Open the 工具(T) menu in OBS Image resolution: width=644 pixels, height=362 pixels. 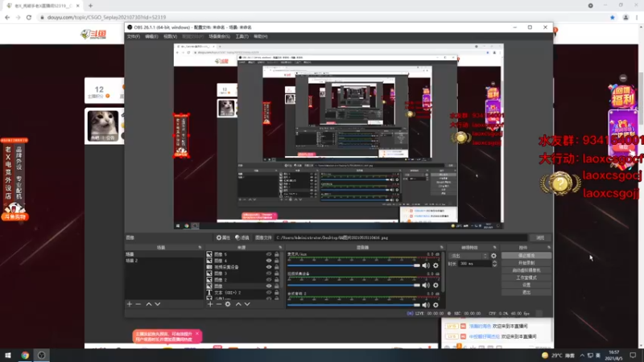(242, 36)
